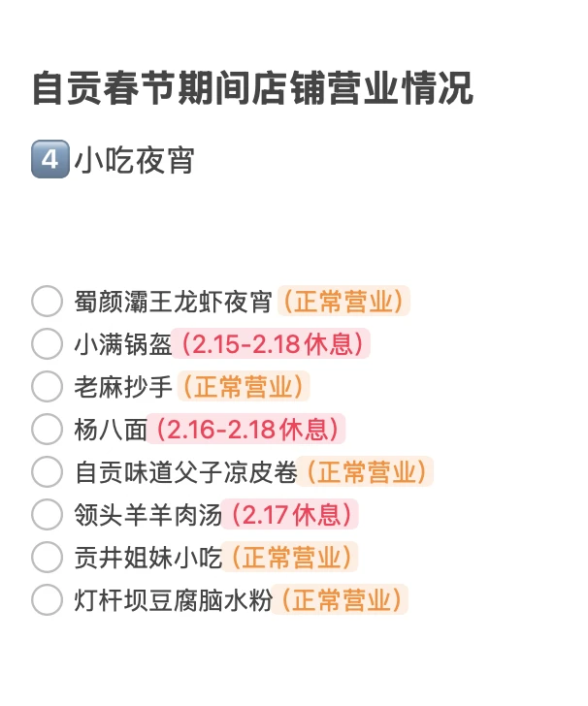Image resolution: width=588 pixels, height=706 pixels.
Task: Click 正常营业 tag after 蜀颜灞王龙虾夜宵
Action: tap(343, 301)
